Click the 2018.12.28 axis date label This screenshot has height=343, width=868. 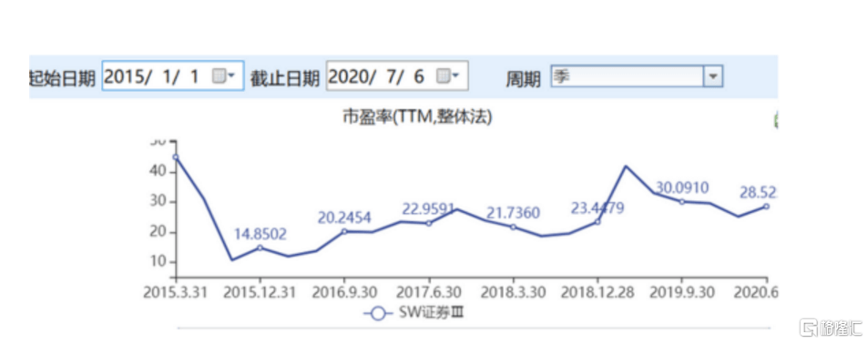[597, 291]
